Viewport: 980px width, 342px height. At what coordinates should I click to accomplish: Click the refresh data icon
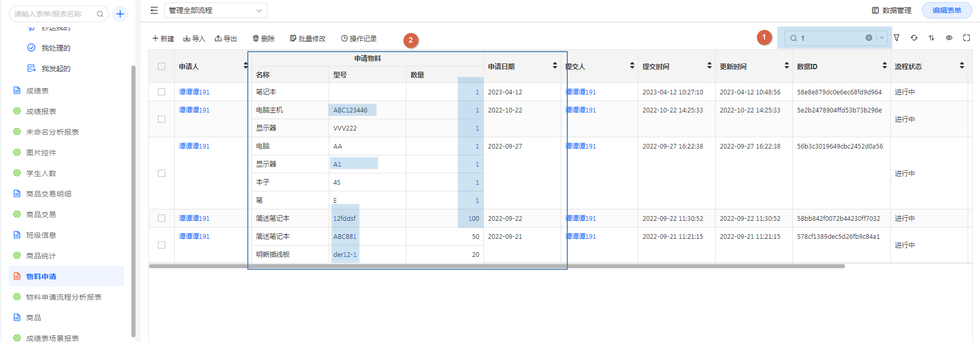point(914,38)
